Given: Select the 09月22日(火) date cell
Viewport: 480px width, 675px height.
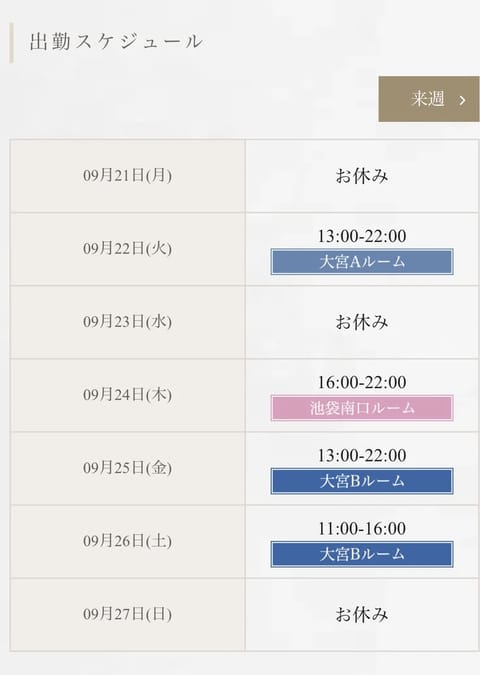Looking at the screenshot, I should click(x=127, y=249).
